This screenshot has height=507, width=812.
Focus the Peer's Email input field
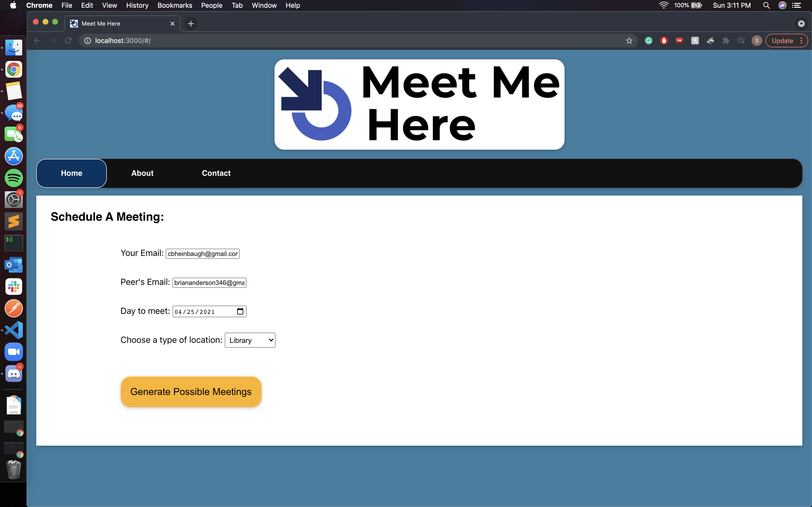209,283
